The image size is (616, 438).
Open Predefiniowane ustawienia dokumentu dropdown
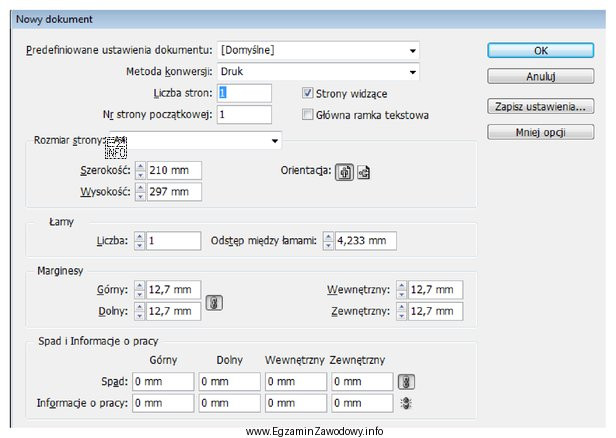pyautogui.click(x=318, y=50)
